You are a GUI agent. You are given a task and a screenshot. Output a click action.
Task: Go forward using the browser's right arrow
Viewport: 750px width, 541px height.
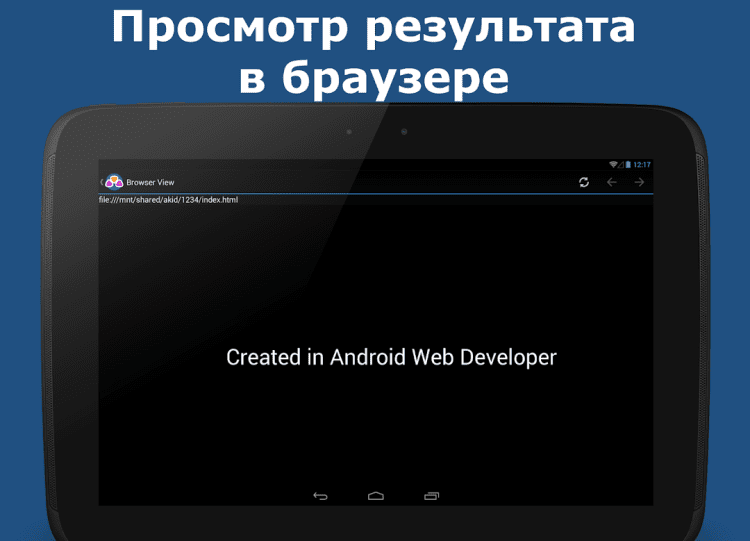coord(639,182)
